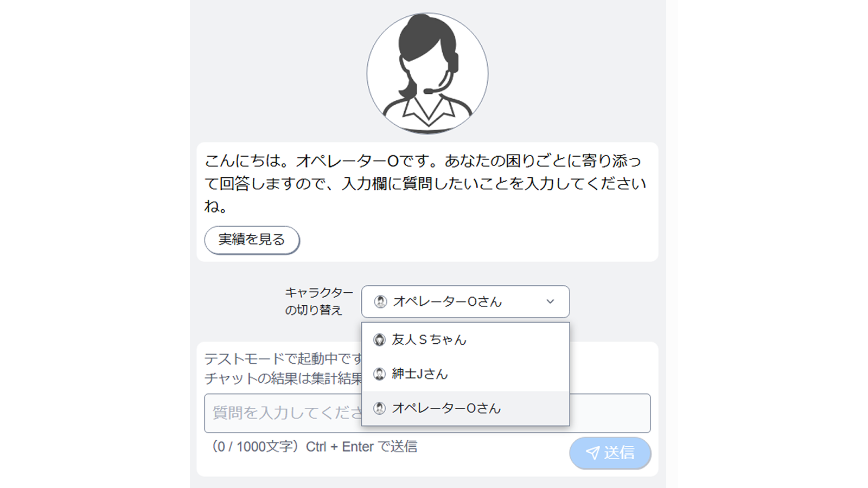The image size is (868, 488).
Task: Click the paper plane icon on 送信
Action: pos(592,453)
